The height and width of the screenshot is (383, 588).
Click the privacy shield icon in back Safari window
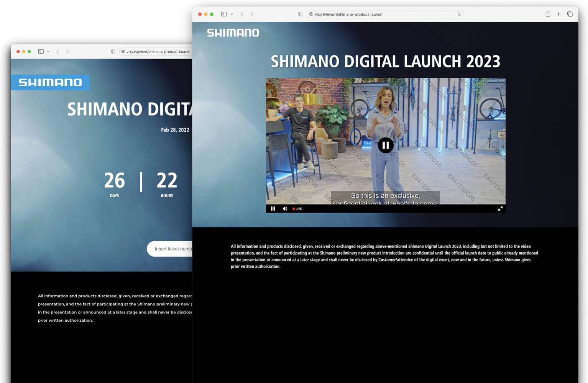pyautogui.click(x=113, y=51)
